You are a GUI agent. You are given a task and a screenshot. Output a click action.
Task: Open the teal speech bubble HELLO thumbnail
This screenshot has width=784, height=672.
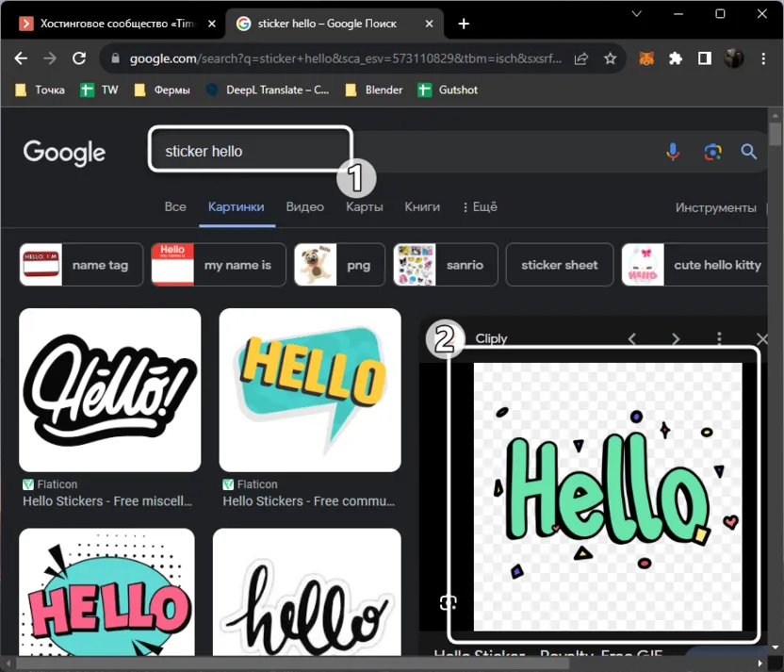pyautogui.click(x=310, y=390)
